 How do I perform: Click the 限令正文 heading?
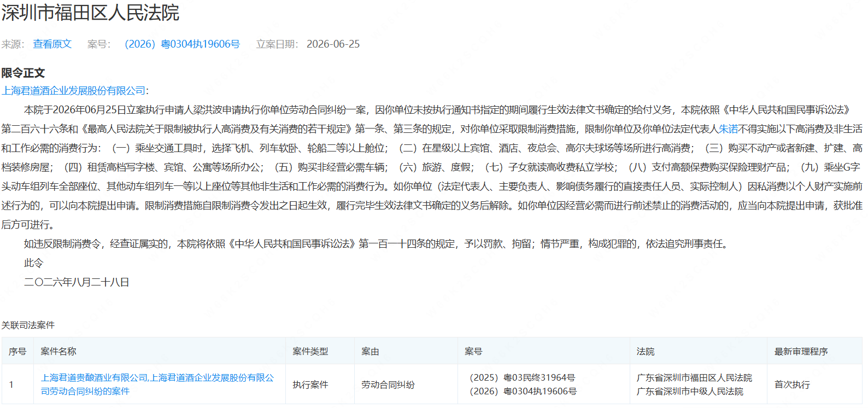(x=23, y=73)
